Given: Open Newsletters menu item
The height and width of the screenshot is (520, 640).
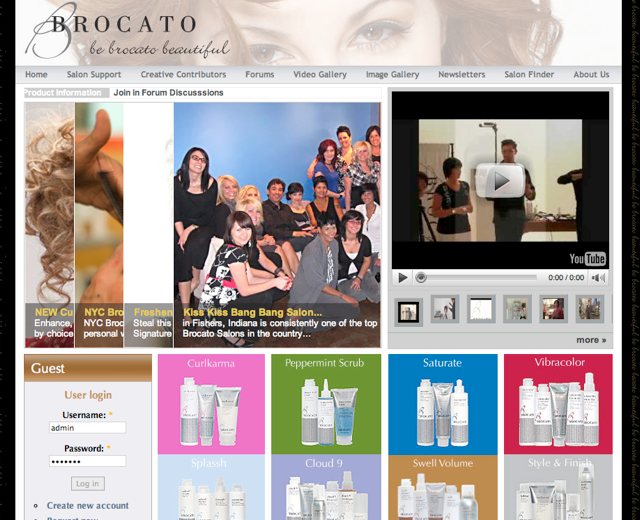Looking at the screenshot, I should pos(462,75).
